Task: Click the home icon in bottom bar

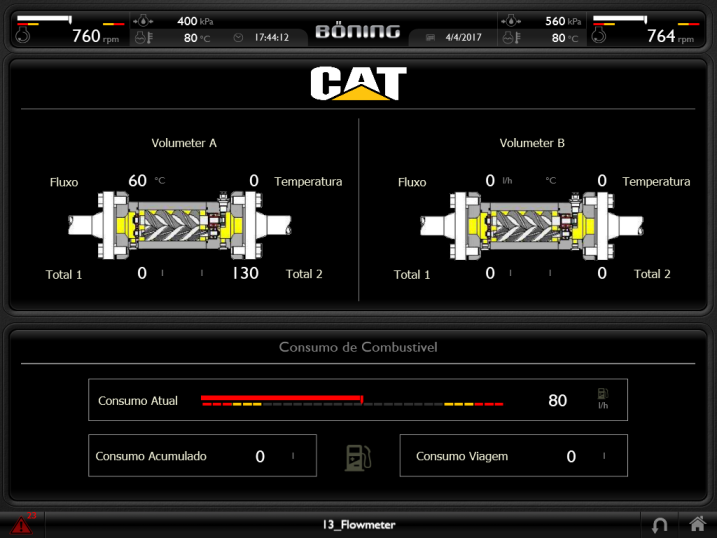Action: click(697, 524)
